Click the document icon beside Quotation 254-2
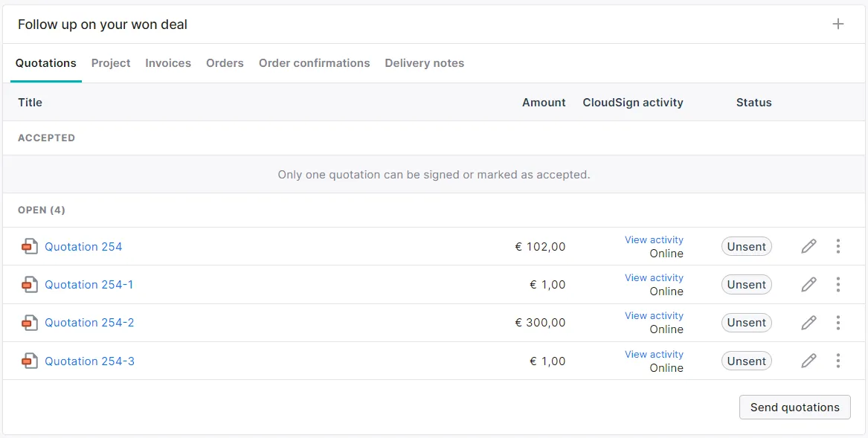 point(29,323)
